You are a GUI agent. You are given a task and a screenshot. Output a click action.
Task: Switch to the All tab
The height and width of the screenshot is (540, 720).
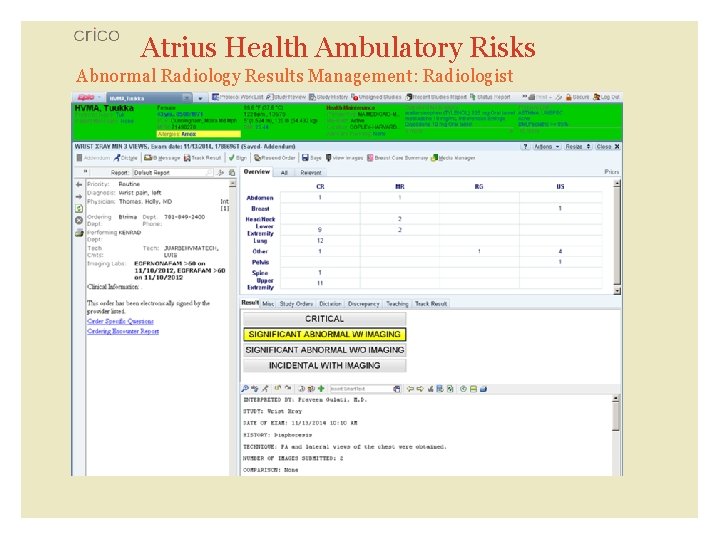284,173
